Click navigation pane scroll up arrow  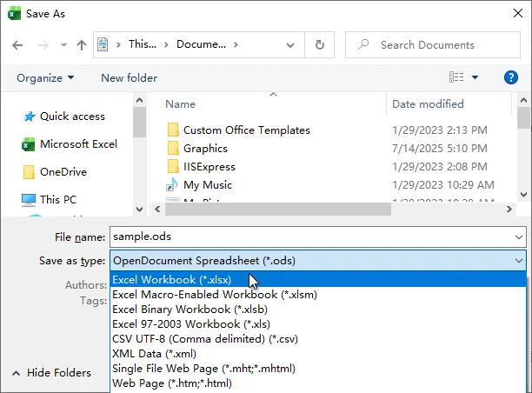click(139, 101)
